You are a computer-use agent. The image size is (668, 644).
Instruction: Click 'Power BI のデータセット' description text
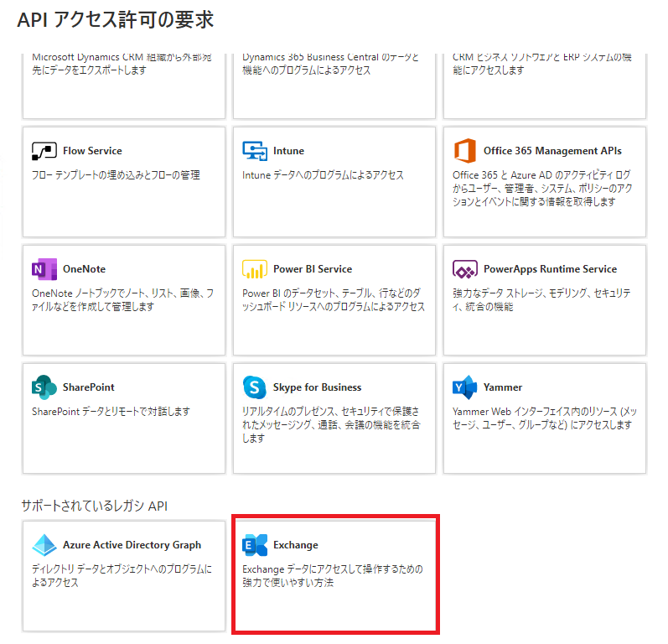tap(334, 299)
